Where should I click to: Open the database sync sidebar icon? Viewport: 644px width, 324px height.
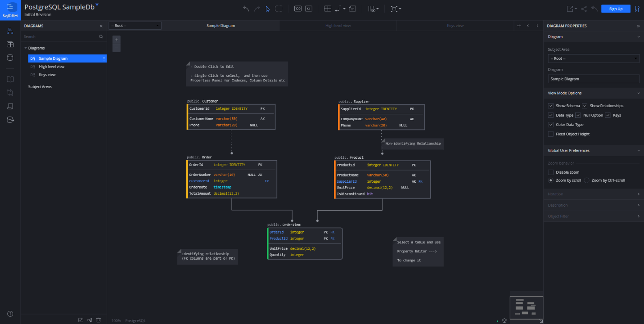[10, 120]
